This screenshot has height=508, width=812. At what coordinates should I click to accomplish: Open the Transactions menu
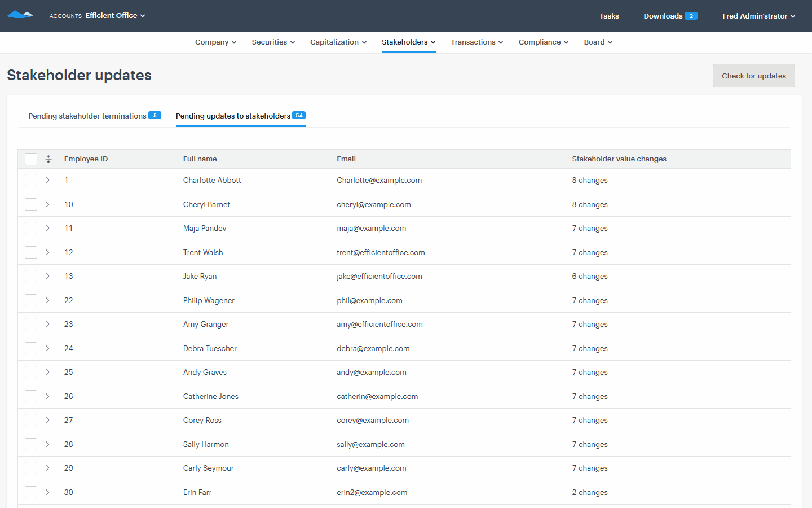(x=477, y=42)
